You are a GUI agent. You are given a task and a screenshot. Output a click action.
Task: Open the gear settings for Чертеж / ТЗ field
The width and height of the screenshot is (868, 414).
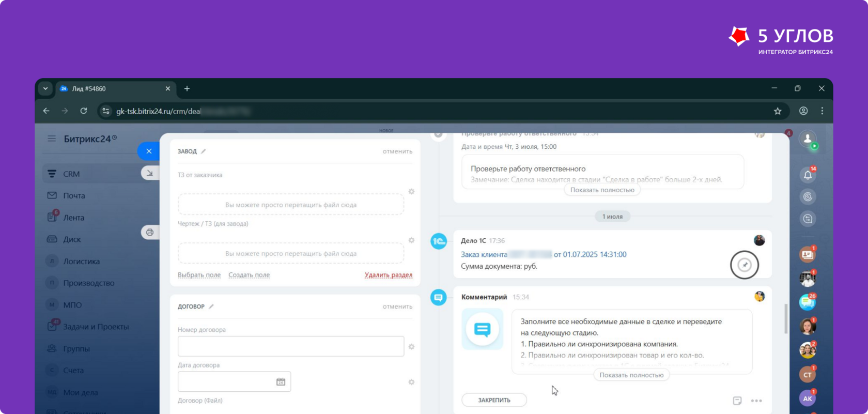click(412, 240)
